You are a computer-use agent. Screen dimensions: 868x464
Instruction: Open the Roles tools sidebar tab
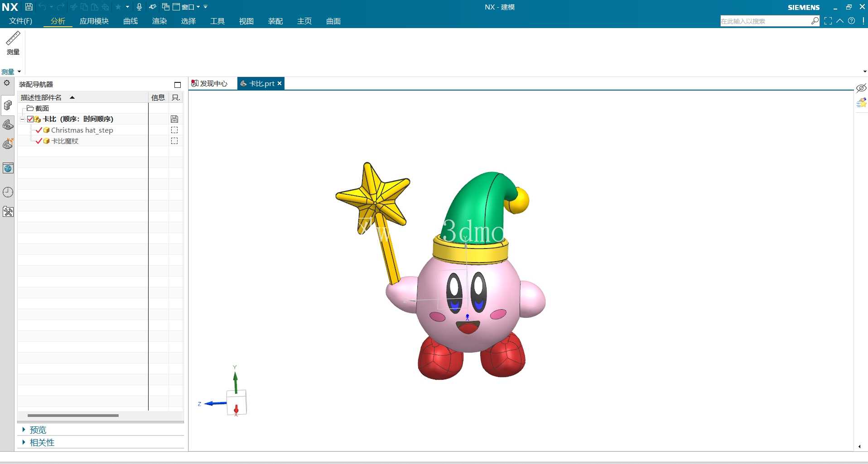click(8, 211)
